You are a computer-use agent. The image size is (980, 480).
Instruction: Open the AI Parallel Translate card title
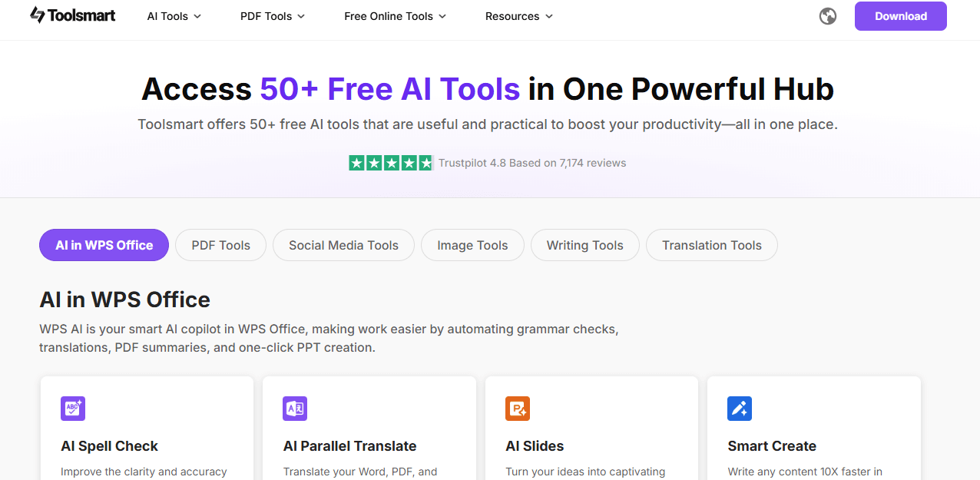[350, 446]
